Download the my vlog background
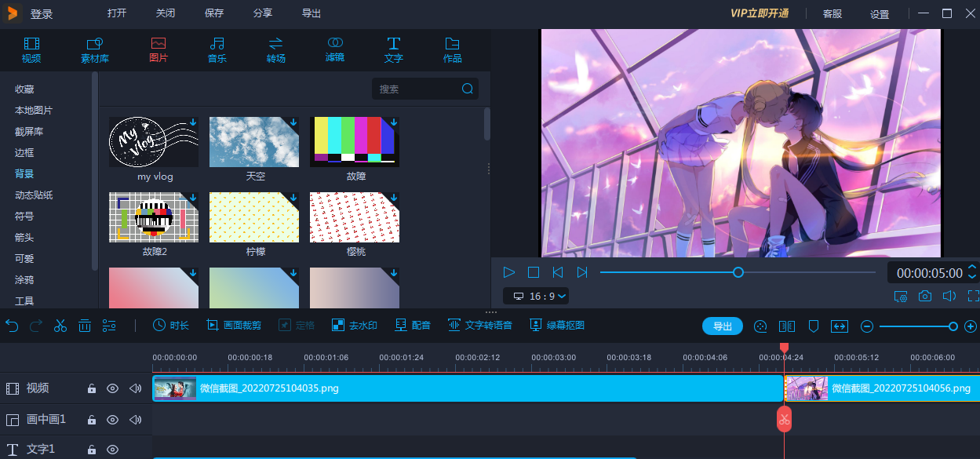Viewport: 980px width, 459px height. [193, 122]
